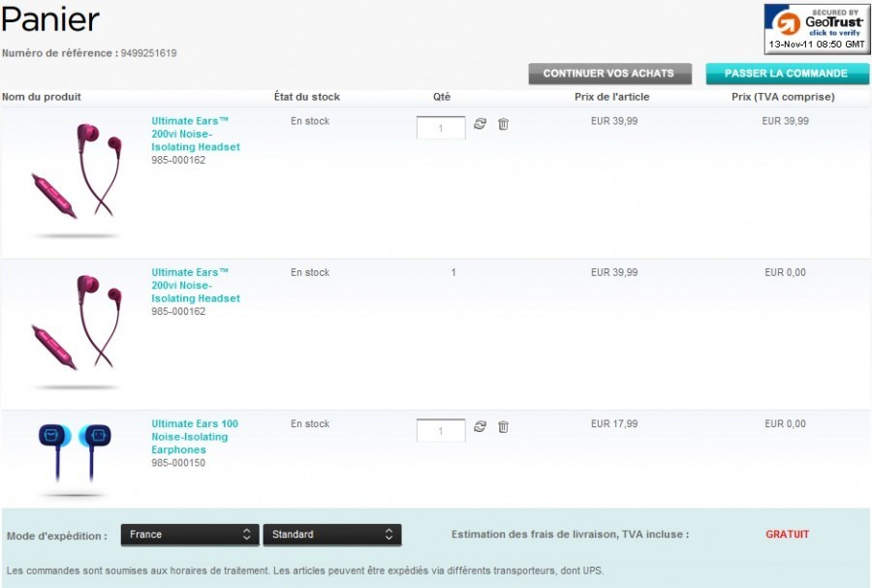Click refresh quantity icon for Ultimate Ears 100
The height and width of the screenshot is (588, 872).
480,426
